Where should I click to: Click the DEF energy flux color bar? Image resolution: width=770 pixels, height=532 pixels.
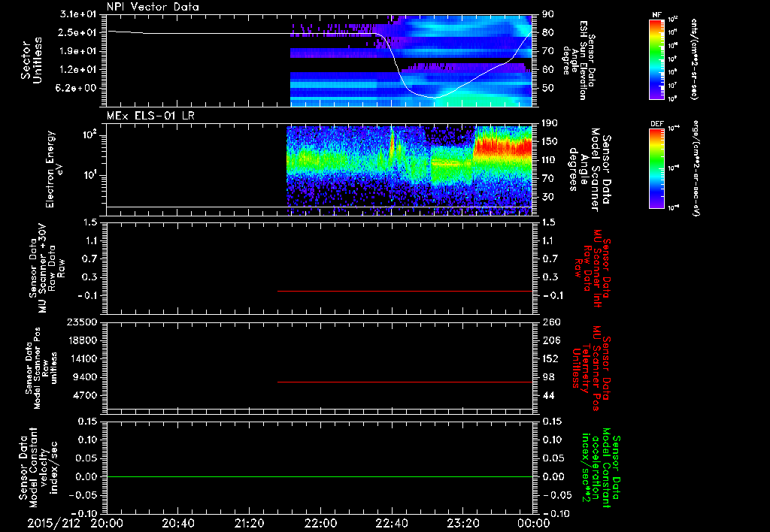(657, 168)
